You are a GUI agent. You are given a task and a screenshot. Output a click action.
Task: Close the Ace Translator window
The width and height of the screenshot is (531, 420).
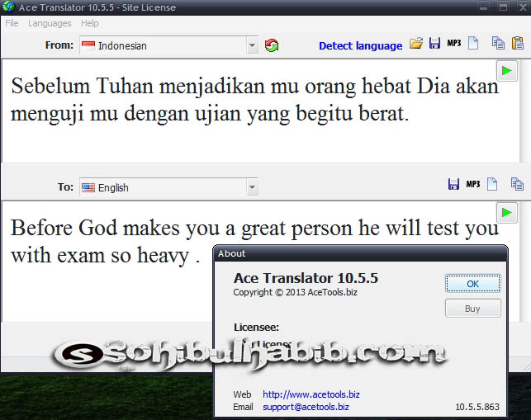coord(523,7)
